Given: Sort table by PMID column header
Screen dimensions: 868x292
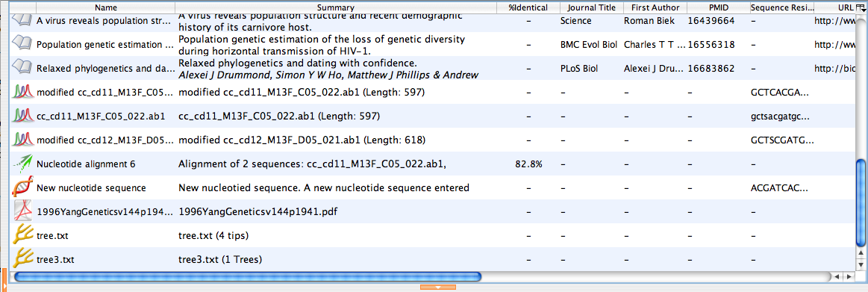Looking at the screenshot, I should pyautogui.click(x=719, y=7).
